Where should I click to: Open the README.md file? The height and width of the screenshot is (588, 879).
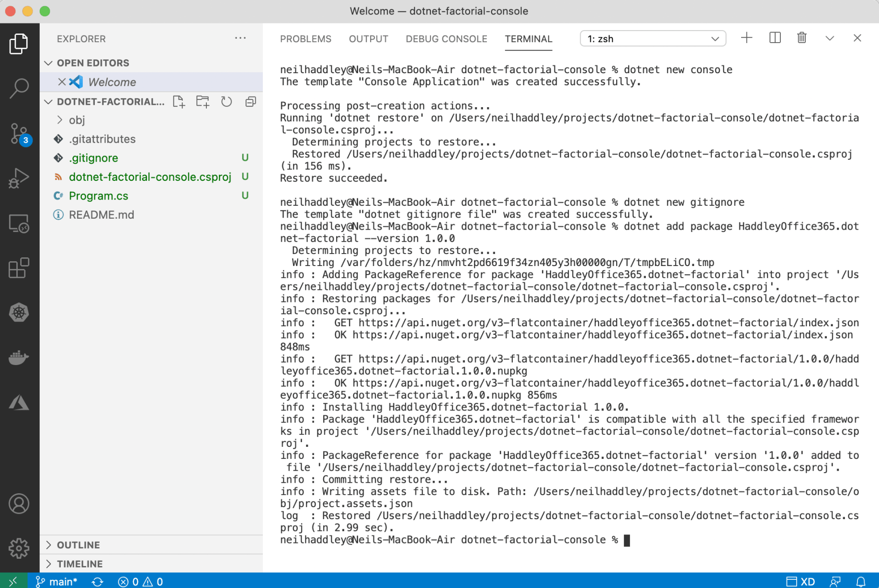(x=151, y=215)
